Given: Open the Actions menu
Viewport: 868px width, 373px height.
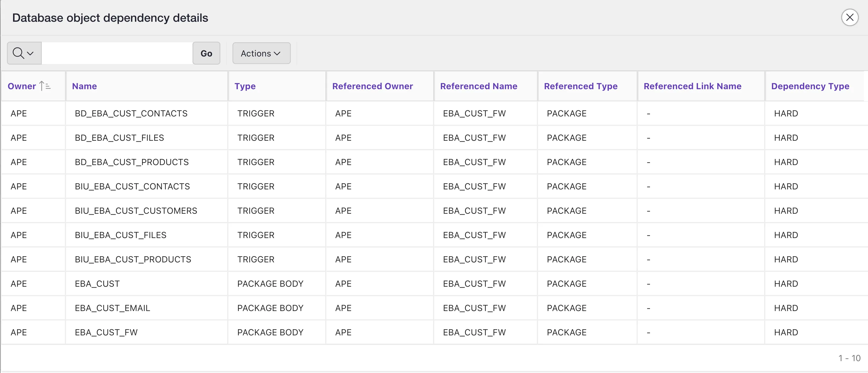Looking at the screenshot, I should [x=261, y=53].
